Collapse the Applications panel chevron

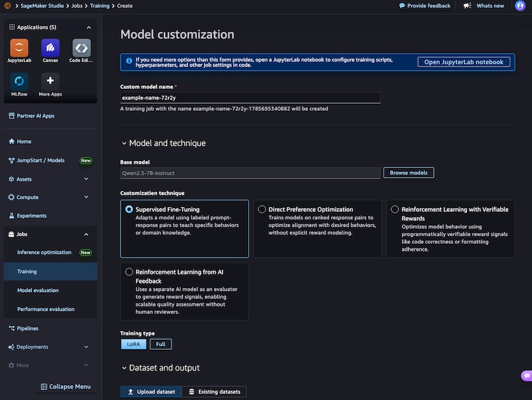[x=89, y=27]
